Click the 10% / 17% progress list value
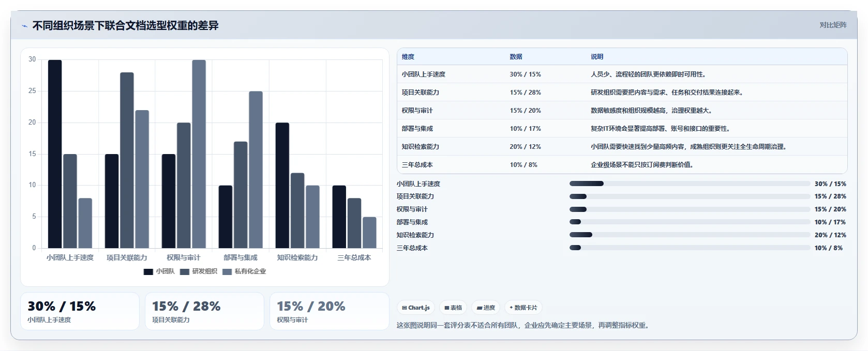The image size is (868, 351). pyautogui.click(x=830, y=222)
